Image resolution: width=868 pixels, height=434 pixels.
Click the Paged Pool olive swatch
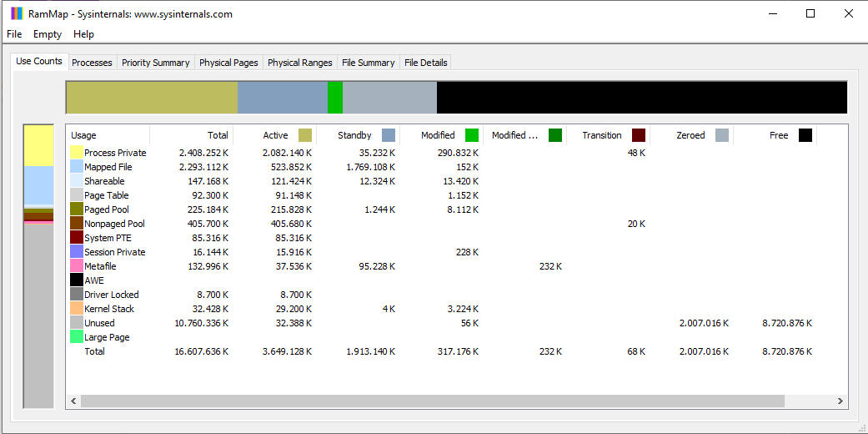pyautogui.click(x=77, y=209)
